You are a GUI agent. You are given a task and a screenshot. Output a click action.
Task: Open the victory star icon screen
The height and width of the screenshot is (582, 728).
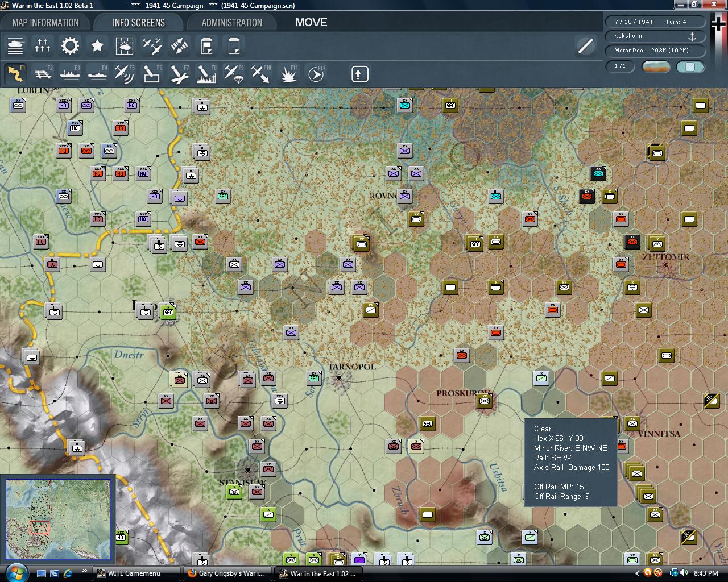click(x=97, y=46)
